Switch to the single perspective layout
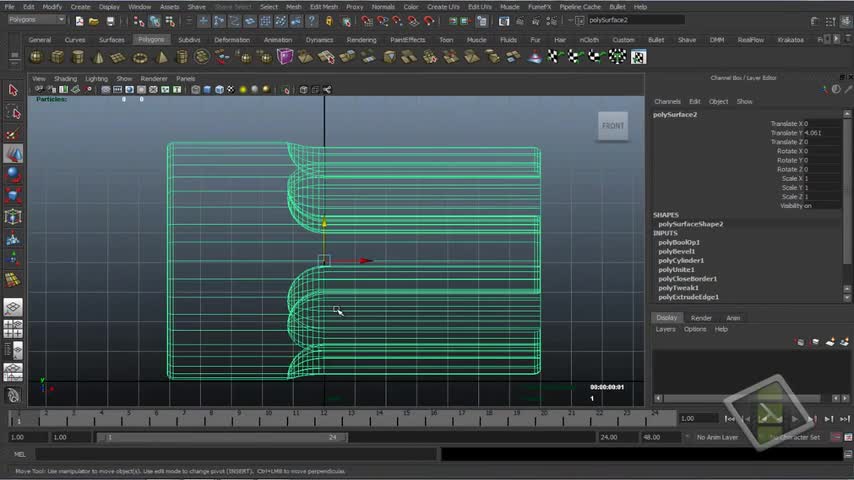Viewport: 854px width, 480px height. [x=13, y=309]
